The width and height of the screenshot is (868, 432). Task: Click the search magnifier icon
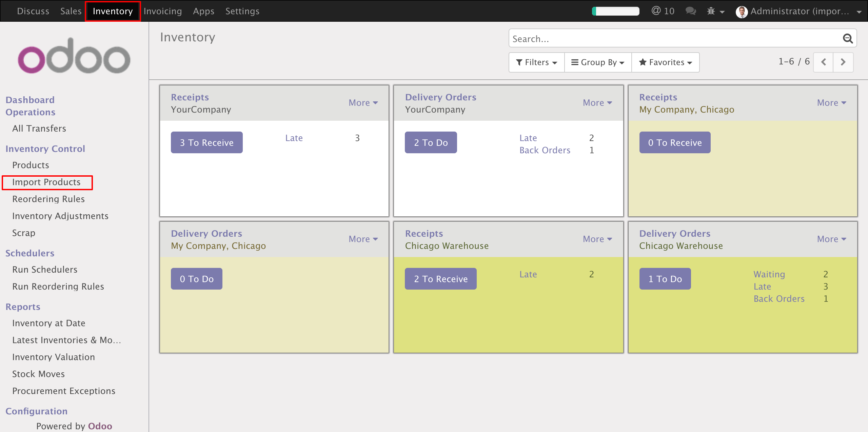point(848,39)
